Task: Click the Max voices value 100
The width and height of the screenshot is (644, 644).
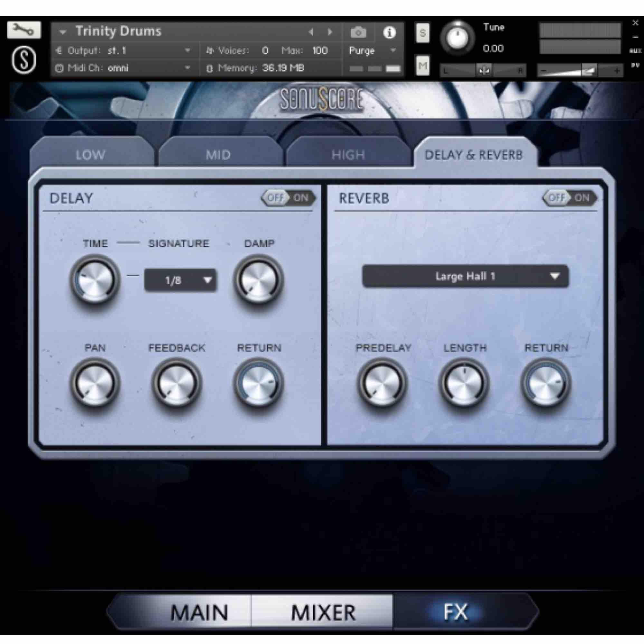Action: pos(320,51)
